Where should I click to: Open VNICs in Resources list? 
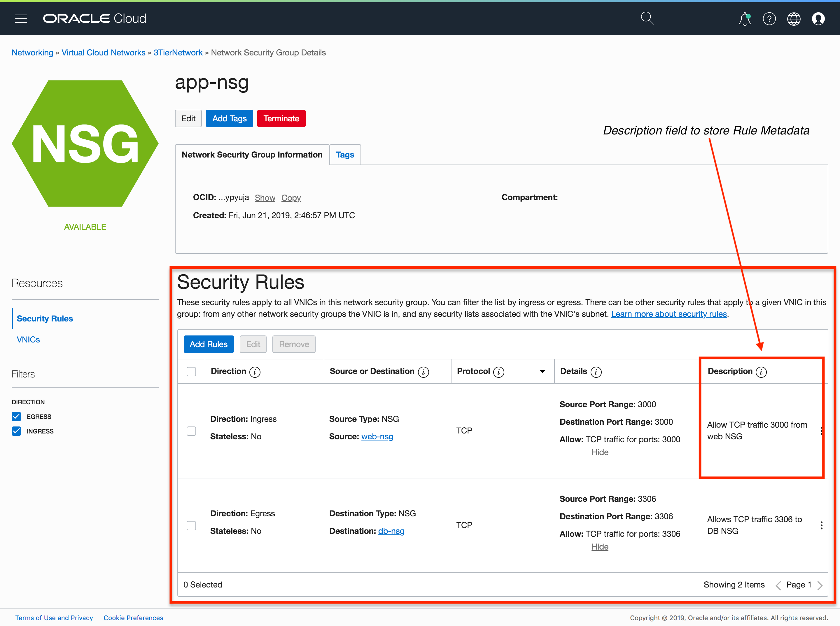pyautogui.click(x=28, y=340)
